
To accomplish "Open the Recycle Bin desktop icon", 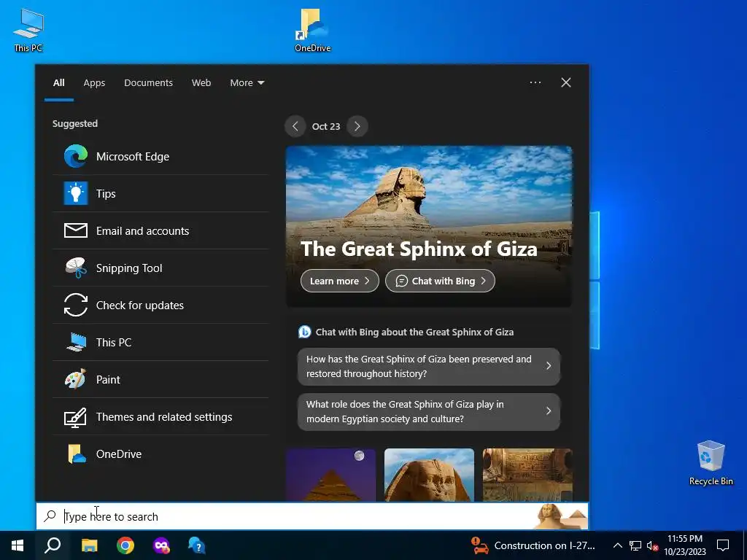I will pos(711,463).
